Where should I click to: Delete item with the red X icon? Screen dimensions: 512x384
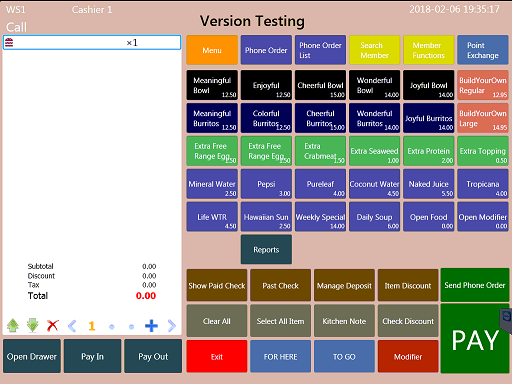click(x=53, y=326)
